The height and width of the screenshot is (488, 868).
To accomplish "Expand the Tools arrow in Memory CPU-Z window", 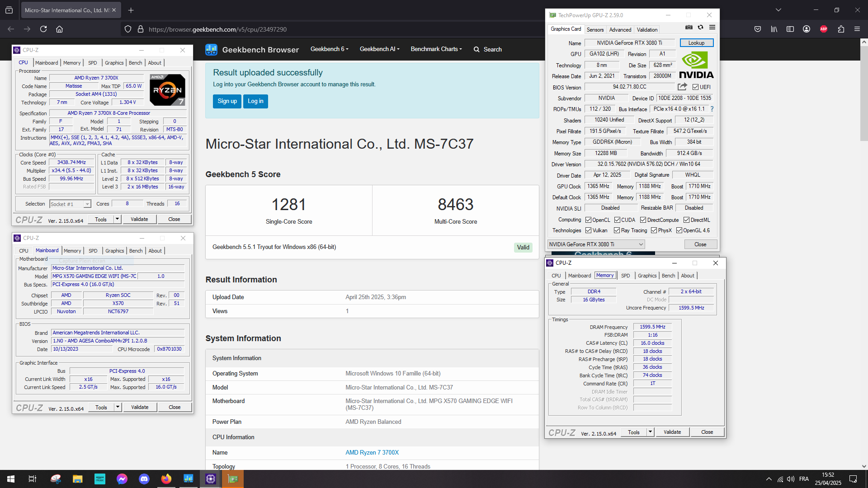I will 650,432.
